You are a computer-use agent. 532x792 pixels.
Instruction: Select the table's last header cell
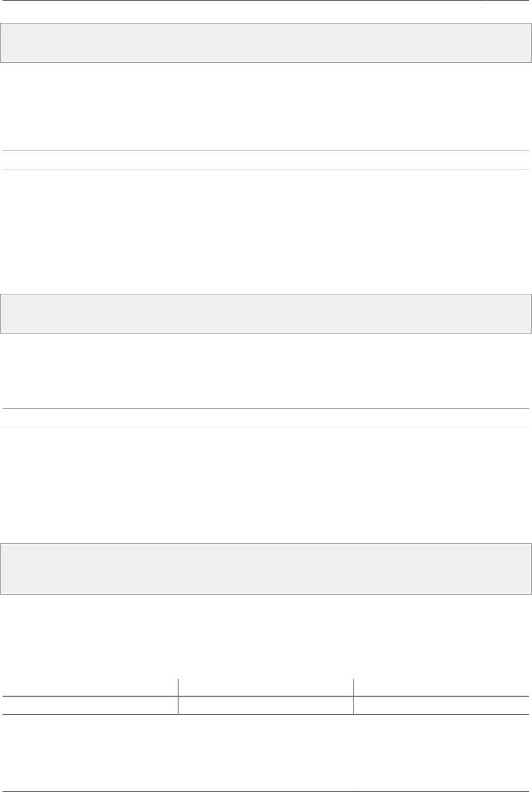click(441, 687)
